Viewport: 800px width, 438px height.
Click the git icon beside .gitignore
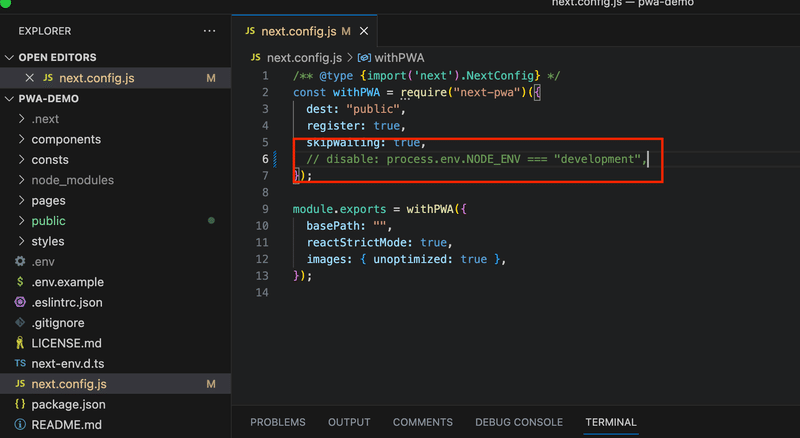[20, 323]
